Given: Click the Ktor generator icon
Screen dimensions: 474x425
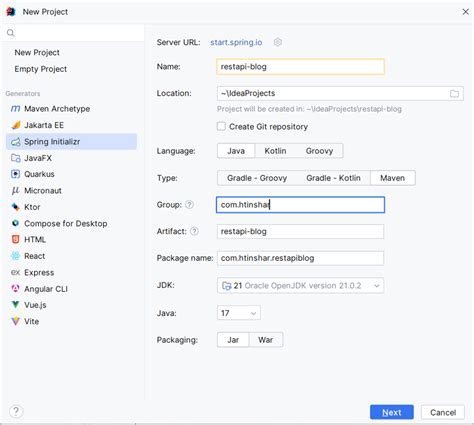Looking at the screenshot, I should [x=16, y=207].
